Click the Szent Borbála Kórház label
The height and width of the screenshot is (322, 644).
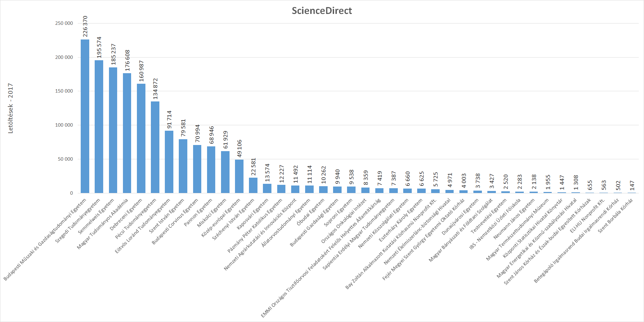616,215
